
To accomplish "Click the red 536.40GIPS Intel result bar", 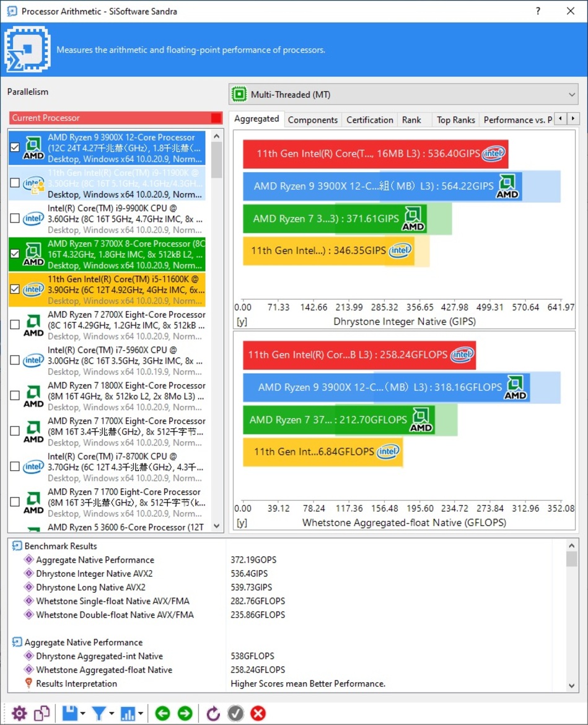I will 375,154.
